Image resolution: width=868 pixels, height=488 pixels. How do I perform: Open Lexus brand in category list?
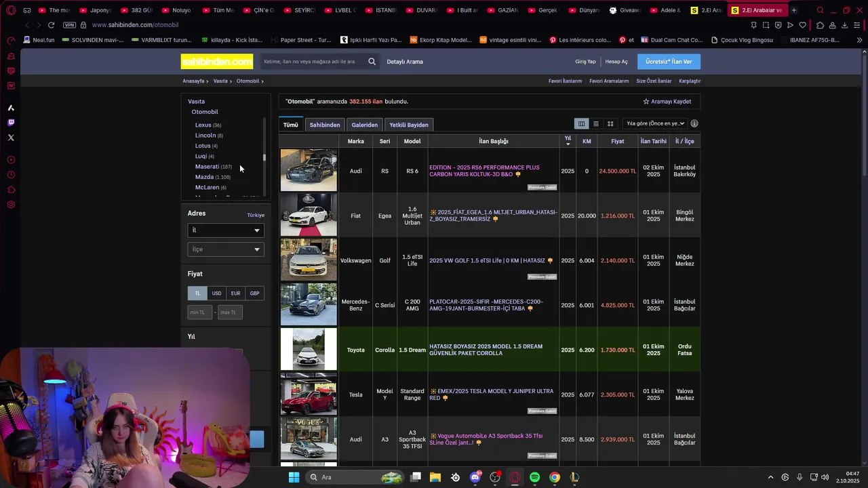point(203,125)
